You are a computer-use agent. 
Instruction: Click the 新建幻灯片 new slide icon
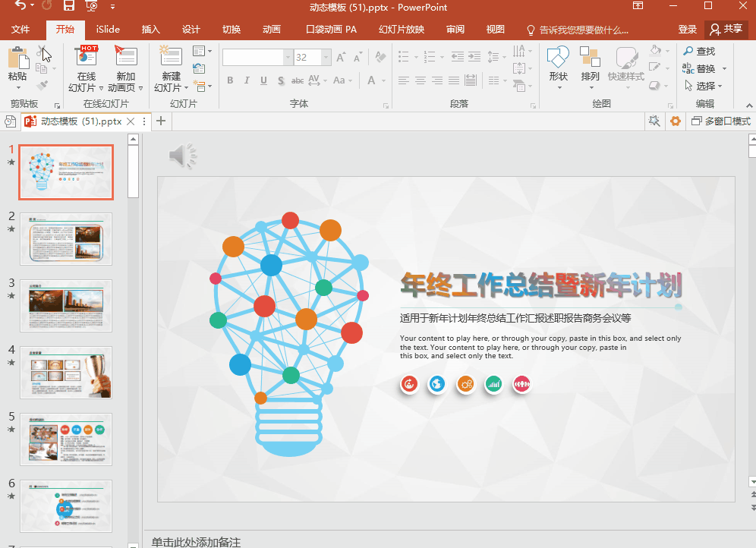(x=171, y=58)
